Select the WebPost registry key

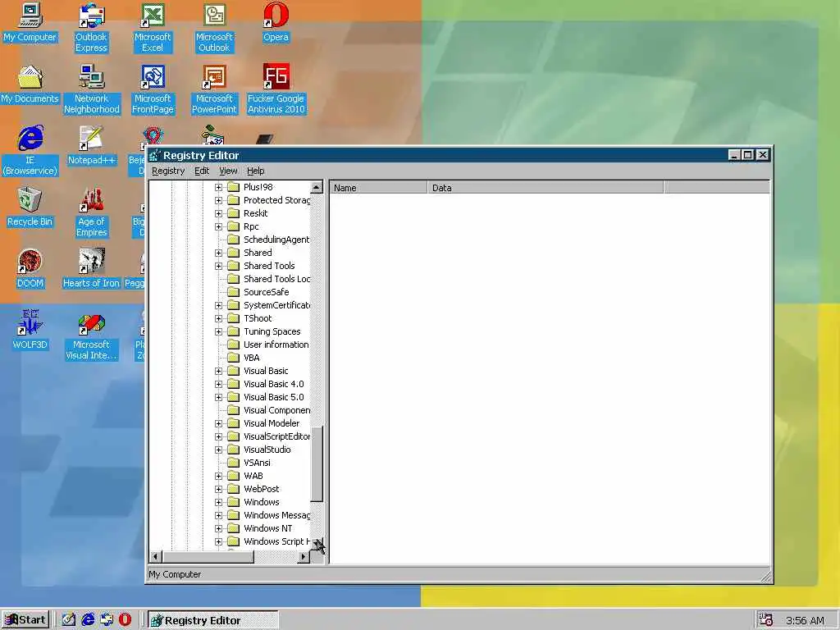(x=261, y=489)
